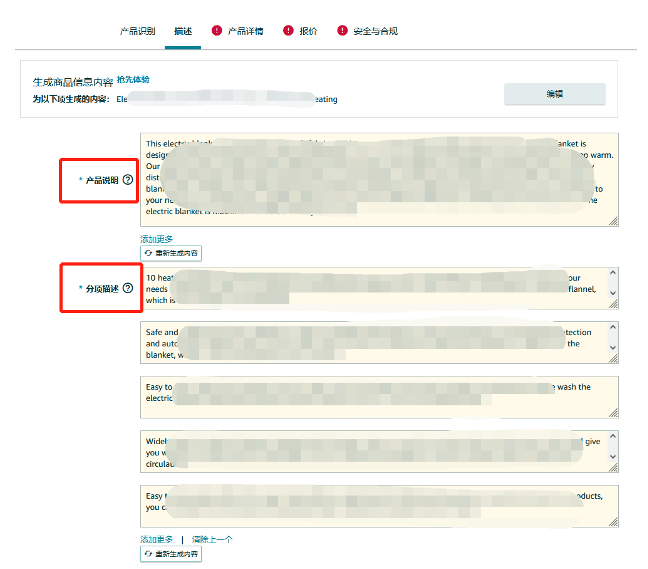Viewport: 648px width, 569px height.
Task: Click 添加更多 link below the bullet points
Action: 156,539
